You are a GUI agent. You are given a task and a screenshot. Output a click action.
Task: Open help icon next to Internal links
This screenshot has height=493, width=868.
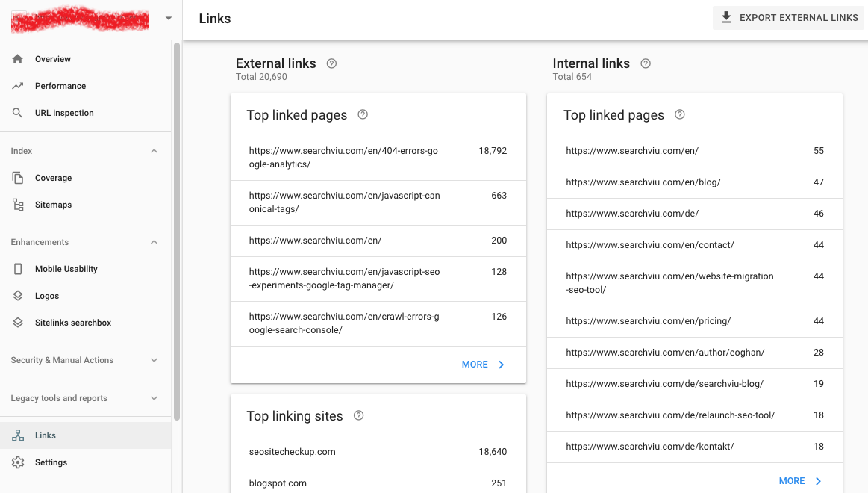(646, 63)
